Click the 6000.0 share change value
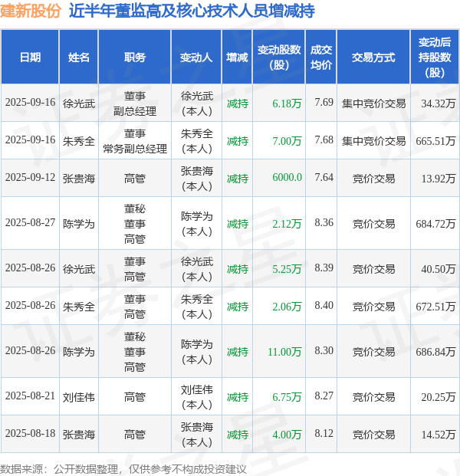 287,177
